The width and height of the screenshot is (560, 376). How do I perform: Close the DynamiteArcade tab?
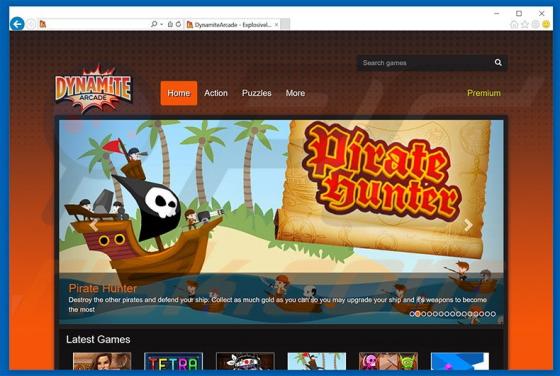(276, 25)
